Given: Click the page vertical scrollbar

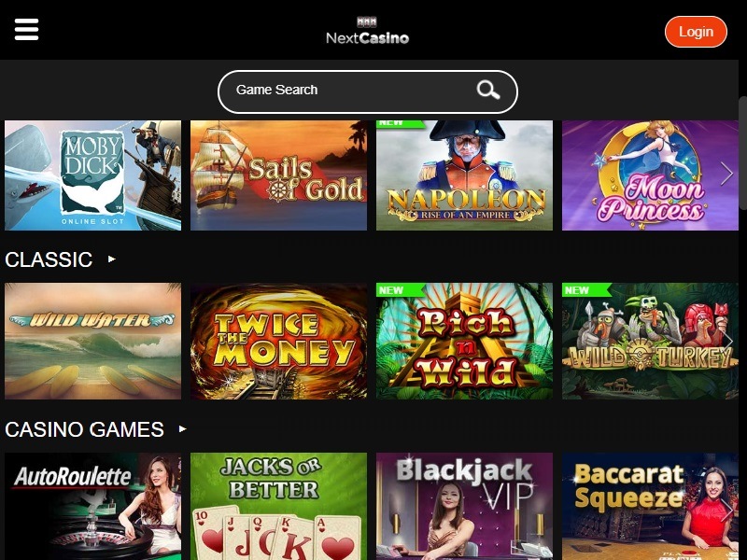Looking at the screenshot, I should point(742,152).
